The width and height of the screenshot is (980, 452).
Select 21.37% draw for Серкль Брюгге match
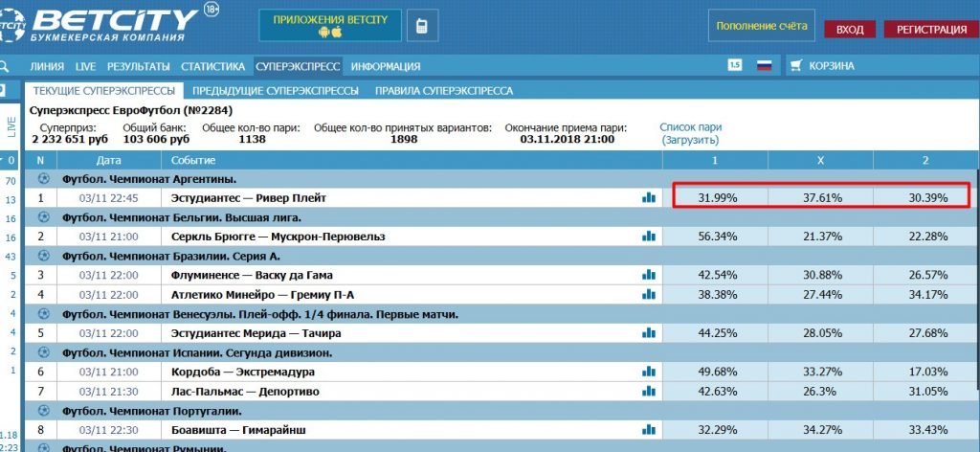pos(822,237)
